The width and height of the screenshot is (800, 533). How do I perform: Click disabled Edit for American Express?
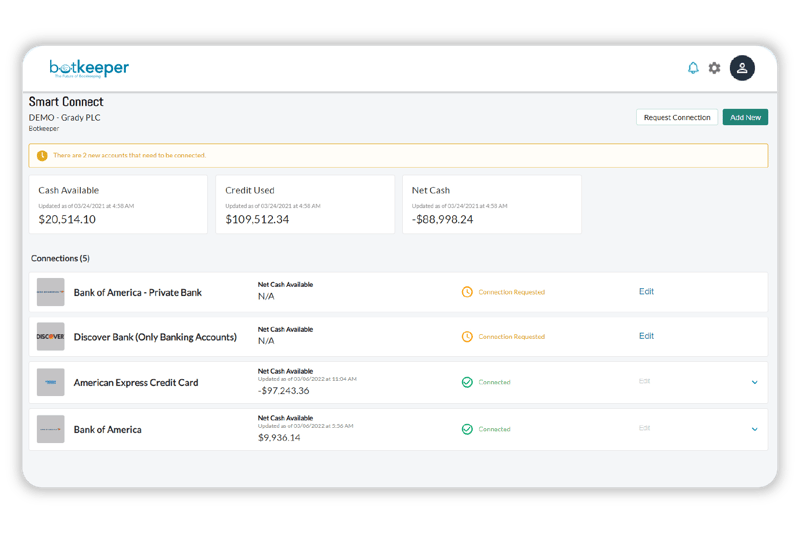point(644,381)
